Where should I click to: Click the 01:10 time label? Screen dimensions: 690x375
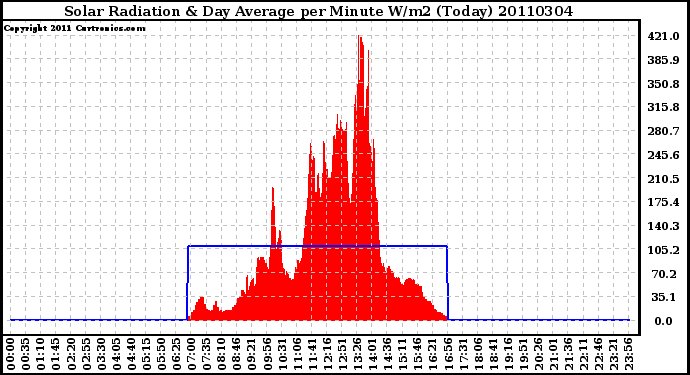40,354
